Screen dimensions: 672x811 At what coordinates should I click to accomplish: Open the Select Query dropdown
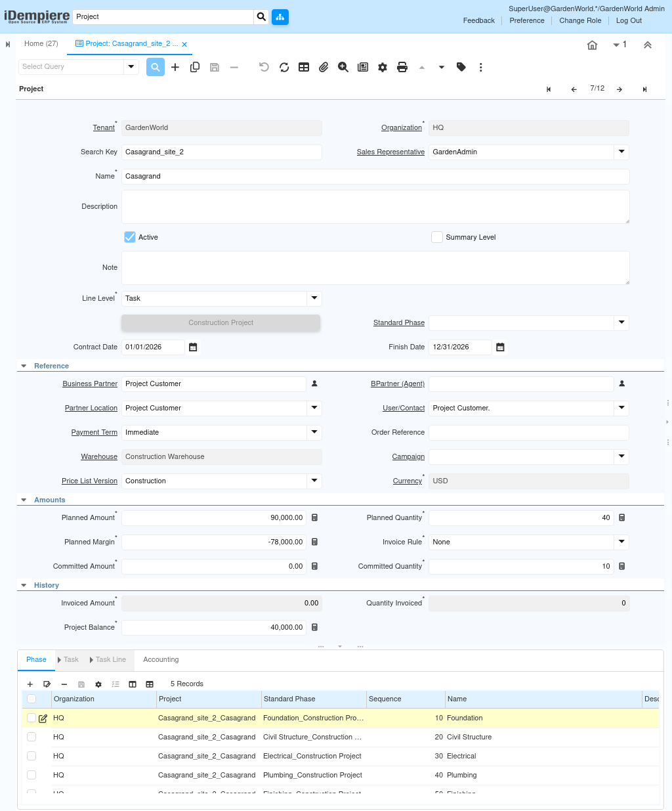click(131, 66)
